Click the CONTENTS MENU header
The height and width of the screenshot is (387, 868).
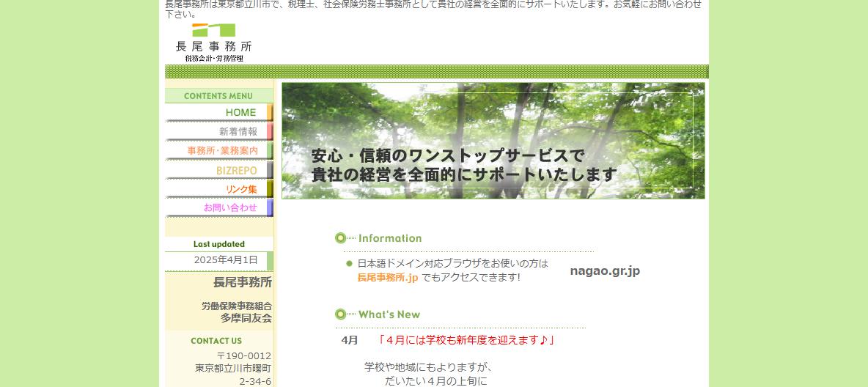pyautogui.click(x=218, y=96)
